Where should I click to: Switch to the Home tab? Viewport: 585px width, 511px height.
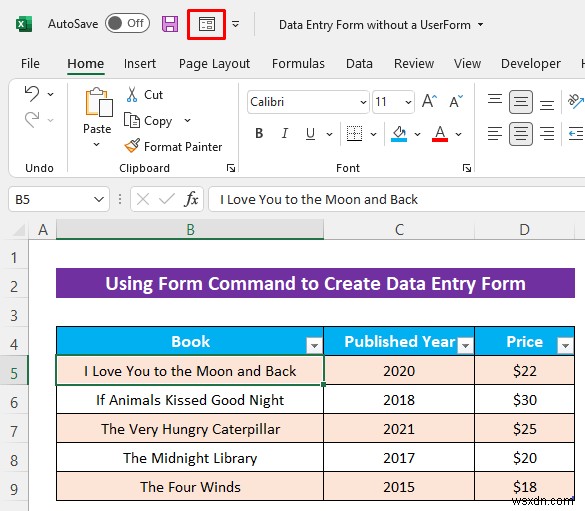click(85, 63)
